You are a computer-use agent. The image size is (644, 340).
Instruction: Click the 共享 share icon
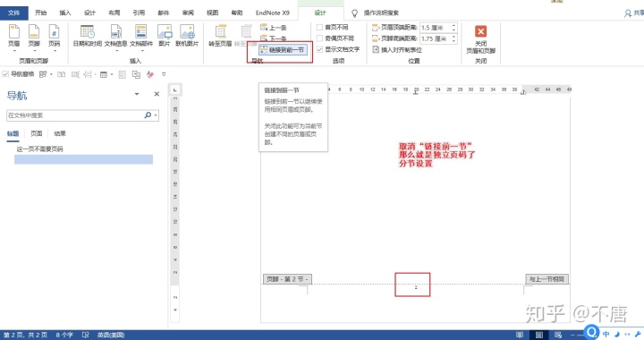click(628, 13)
